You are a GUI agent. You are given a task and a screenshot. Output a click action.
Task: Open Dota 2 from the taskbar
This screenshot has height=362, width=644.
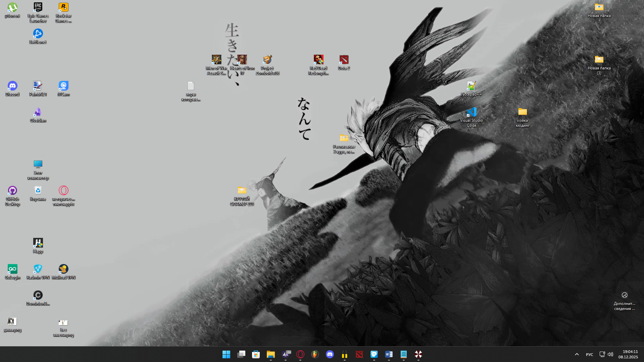pos(359,354)
